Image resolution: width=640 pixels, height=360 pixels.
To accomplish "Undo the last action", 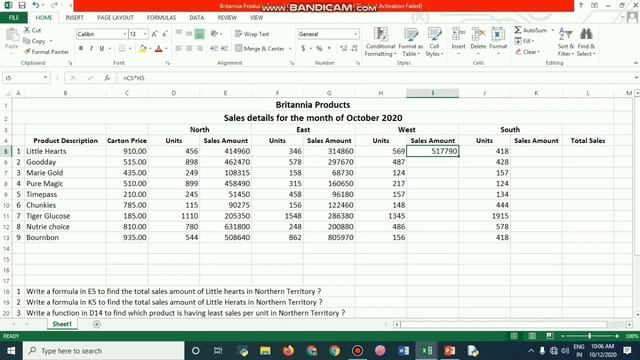I will (x=36, y=5).
